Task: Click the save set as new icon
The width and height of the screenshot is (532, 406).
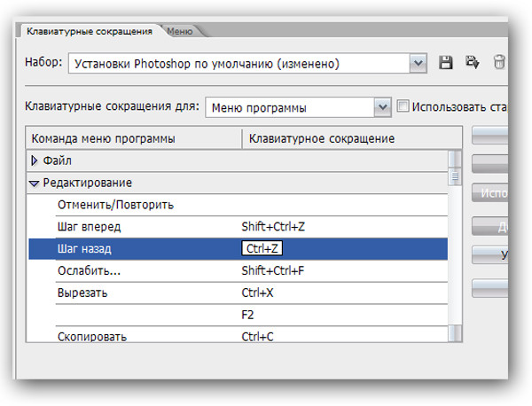Action: tap(472, 62)
